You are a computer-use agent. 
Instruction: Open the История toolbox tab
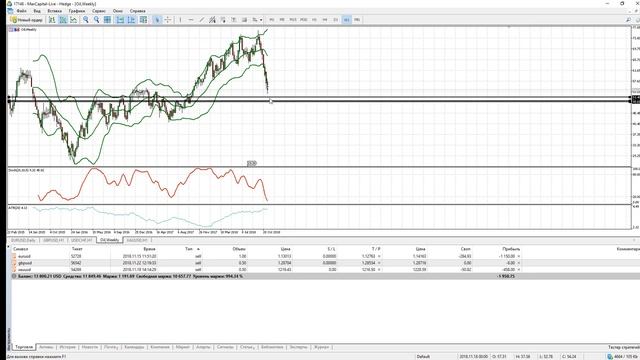click(x=68, y=347)
